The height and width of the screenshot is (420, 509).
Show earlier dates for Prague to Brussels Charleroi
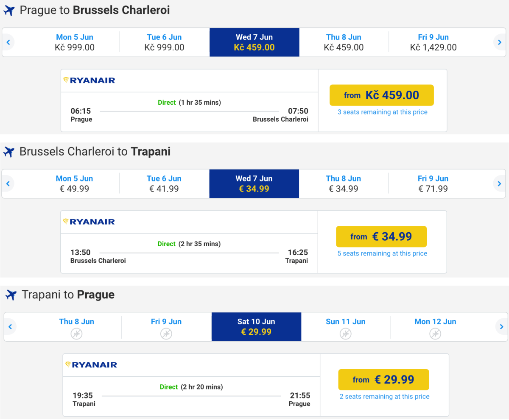pyautogui.click(x=8, y=42)
